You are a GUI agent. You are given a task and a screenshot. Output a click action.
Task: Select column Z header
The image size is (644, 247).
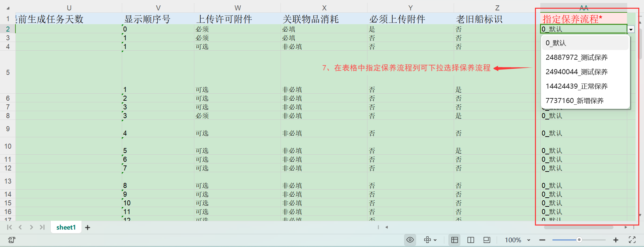pyautogui.click(x=497, y=8)
